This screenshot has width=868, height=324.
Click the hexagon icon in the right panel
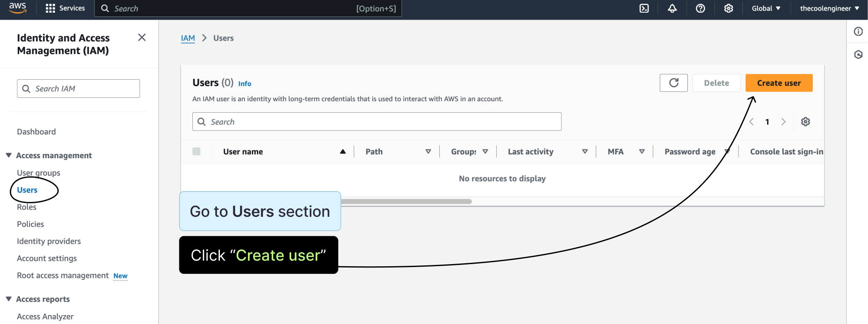pos(858,54)
